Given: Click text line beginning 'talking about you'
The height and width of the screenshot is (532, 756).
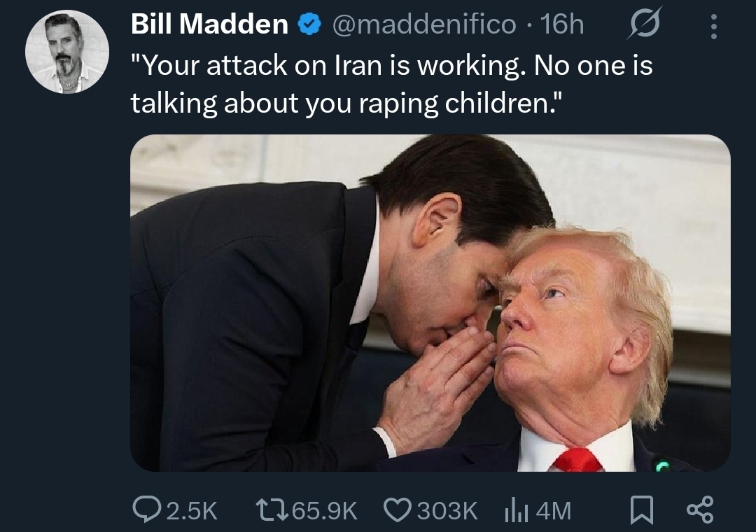Looking at the screenshot, I should (346, 103).
